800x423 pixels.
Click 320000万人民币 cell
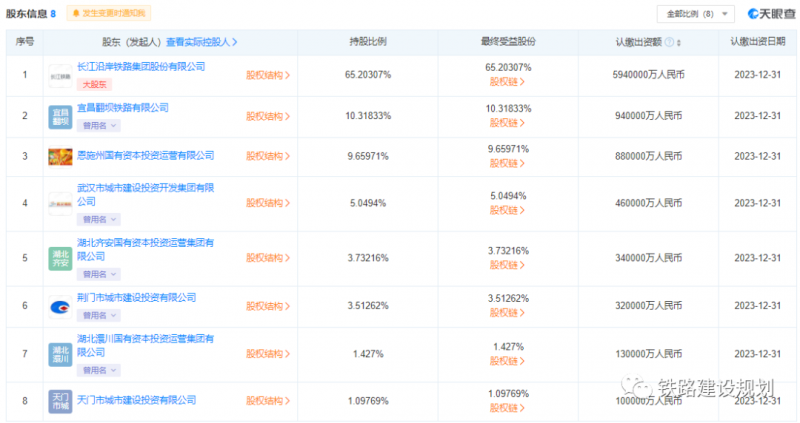point(648,306)
